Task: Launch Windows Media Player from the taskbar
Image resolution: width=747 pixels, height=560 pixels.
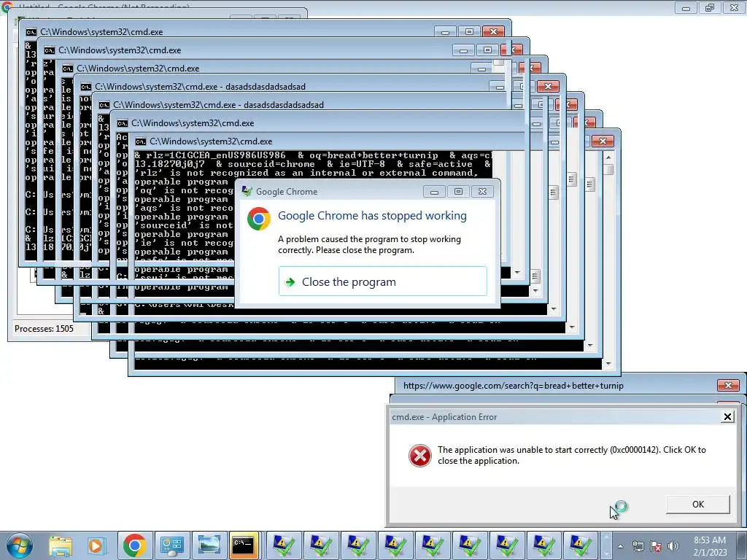Action: click(97, 545)
